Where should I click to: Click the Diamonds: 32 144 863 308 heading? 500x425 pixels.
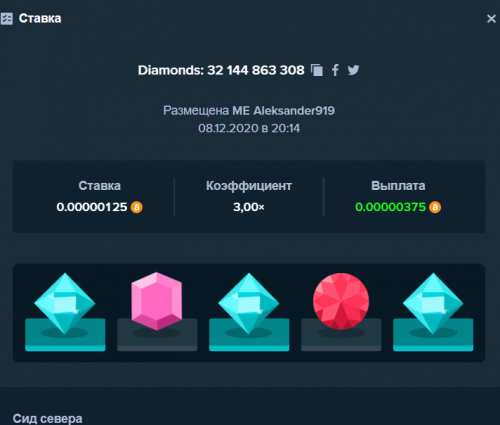(221, 70)
